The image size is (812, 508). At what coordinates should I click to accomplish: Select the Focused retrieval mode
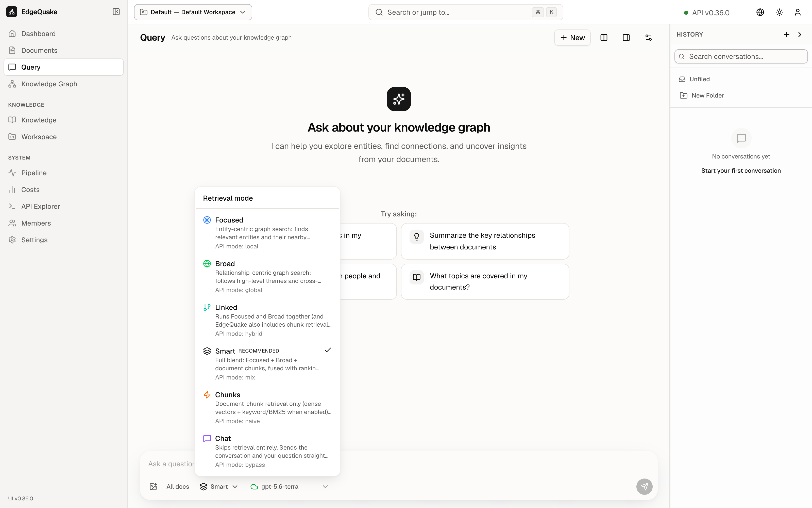(267, 232)
